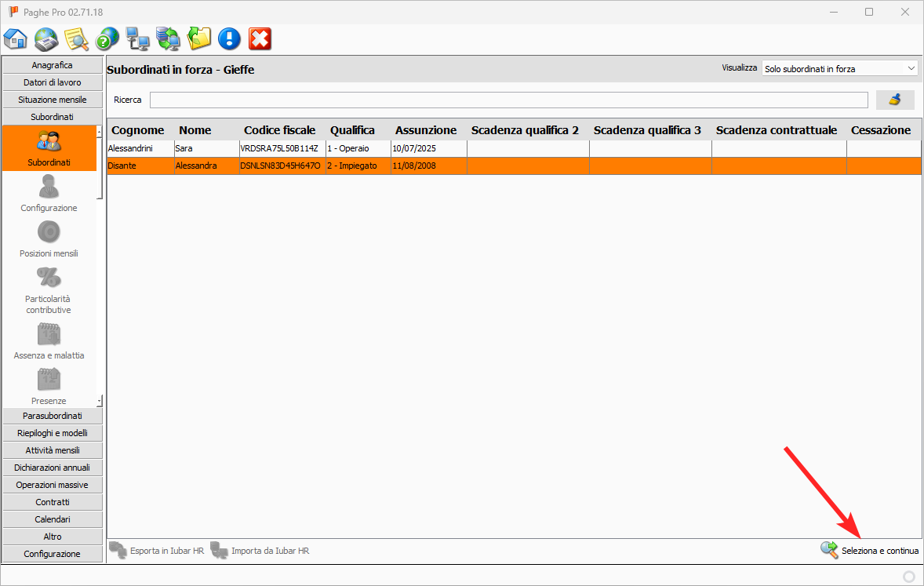The height and width of the screenshot is (586, 924).
Task: Open the Riepiloghi e modelli section
Action: 53,433
